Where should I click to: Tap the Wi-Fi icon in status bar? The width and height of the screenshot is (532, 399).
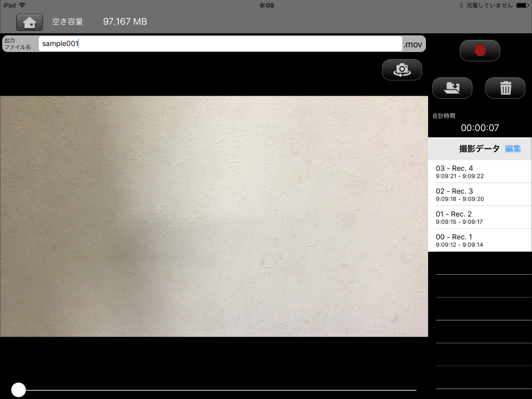pyautogui.click(x=22, y=5)
